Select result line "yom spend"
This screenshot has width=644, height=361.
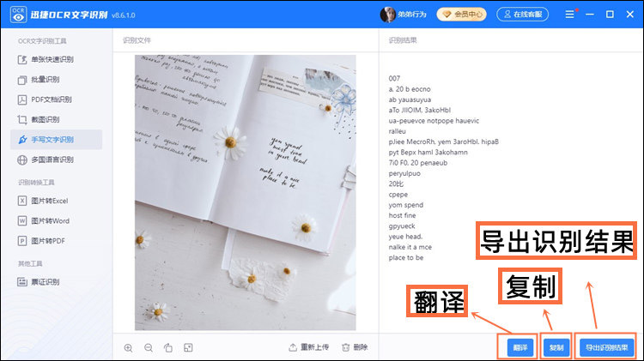[x=406, y=205]
